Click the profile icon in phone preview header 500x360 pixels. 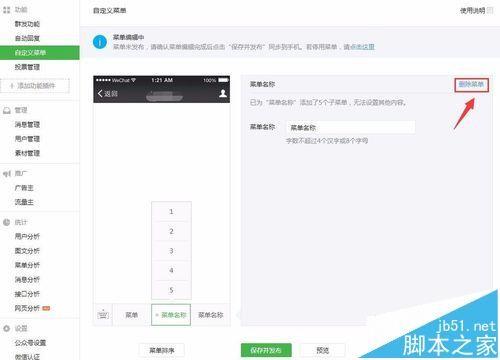point(223,93)
